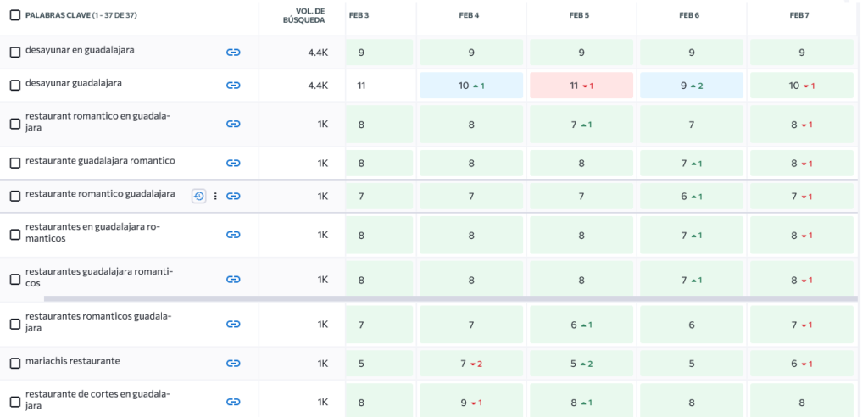Click link icon for 'restaurante guadalajara romantico'
This screenshot has width=868, height=417.
(x=233, y=164)
